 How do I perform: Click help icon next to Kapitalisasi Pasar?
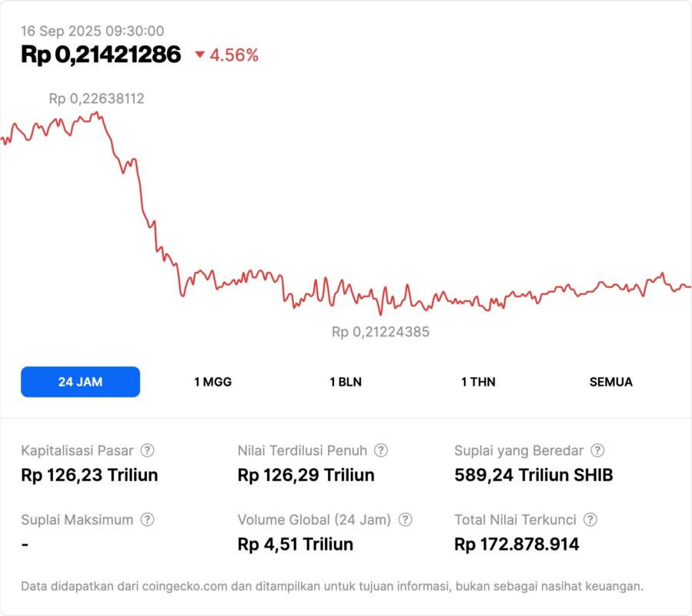point(147,450)
